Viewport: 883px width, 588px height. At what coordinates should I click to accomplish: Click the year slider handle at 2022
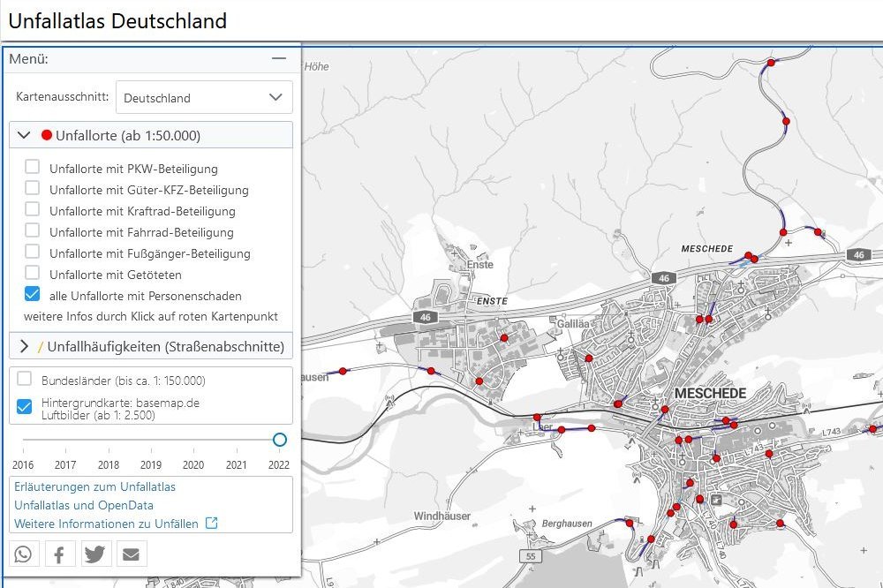coord(280,440)
